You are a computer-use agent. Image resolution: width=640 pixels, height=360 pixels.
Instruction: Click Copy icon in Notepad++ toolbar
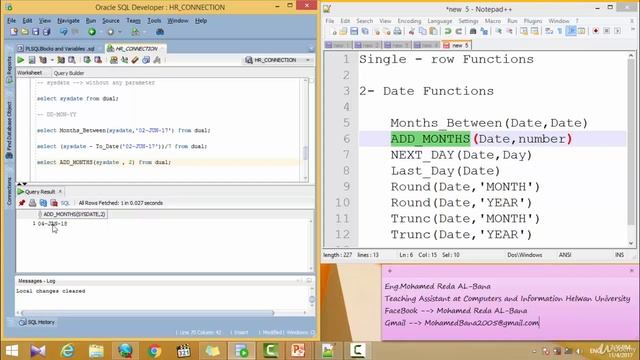pyautogui.click(x=422, y=31)
